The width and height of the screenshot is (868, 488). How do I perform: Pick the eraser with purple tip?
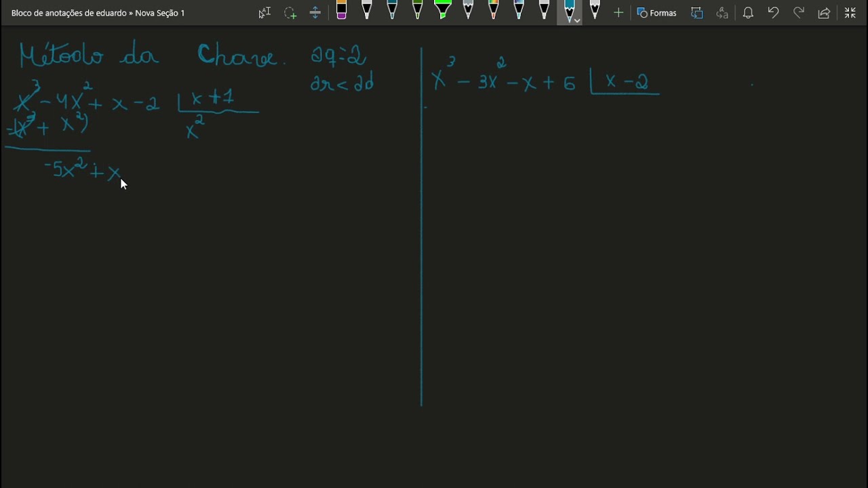341,11
